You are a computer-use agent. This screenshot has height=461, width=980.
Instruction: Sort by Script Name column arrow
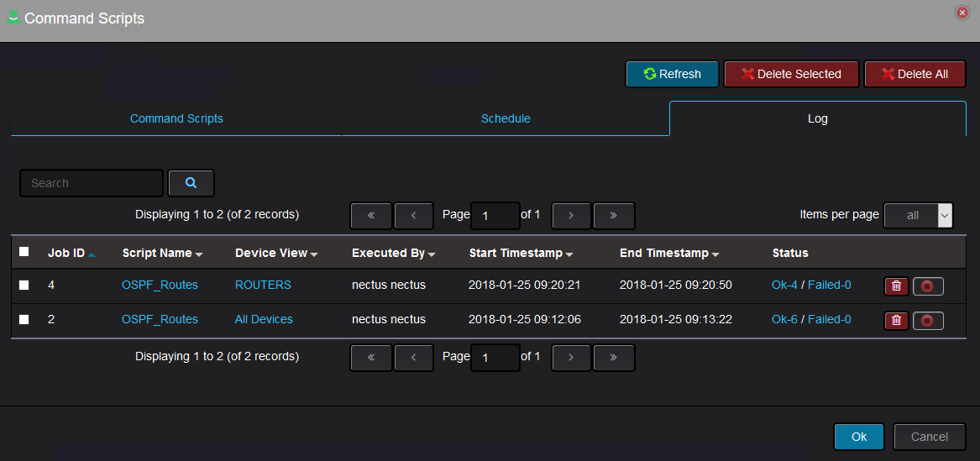(199, 254)
